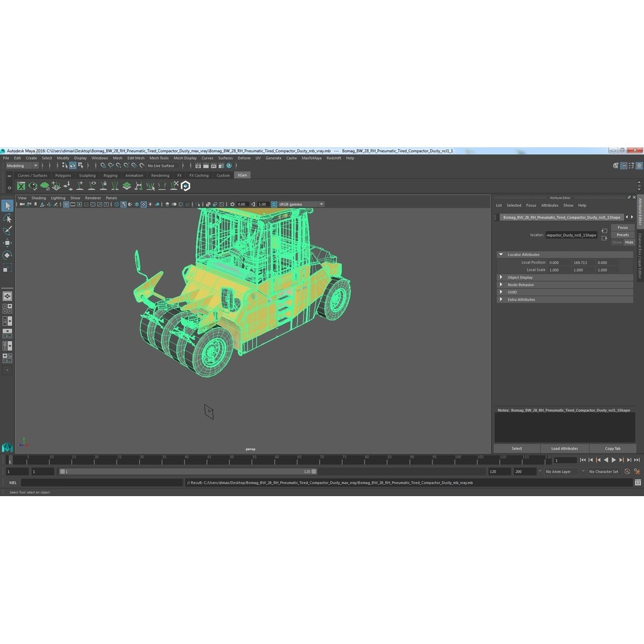
Task: Open animation preferences running-man icon
Action: coord(637,472)
